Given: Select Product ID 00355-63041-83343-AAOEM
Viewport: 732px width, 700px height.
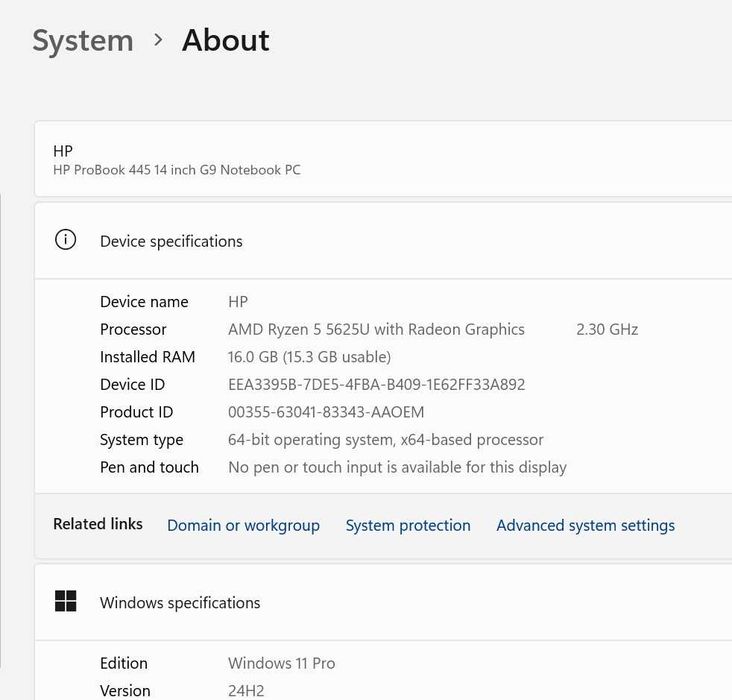Looking at the screenshot, I should click(x=326, y=412).
